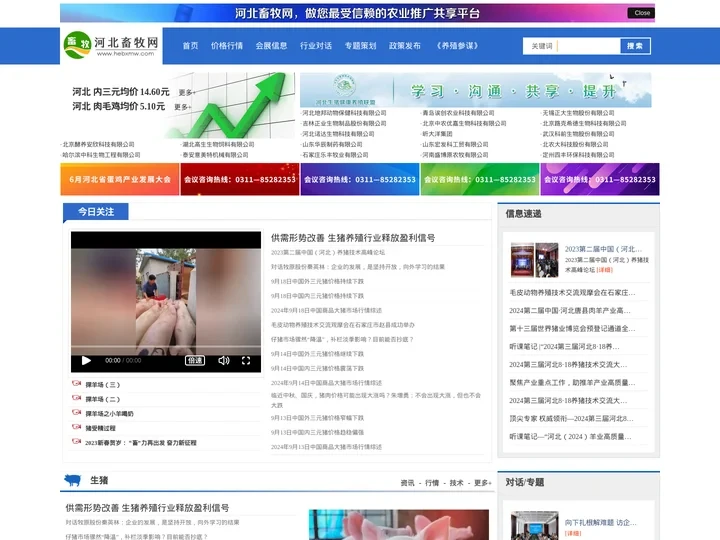Open 顶尖专家 权威领衔 sidebar item
The width and height of the screenshot is (720, 540).
point(571,419)
